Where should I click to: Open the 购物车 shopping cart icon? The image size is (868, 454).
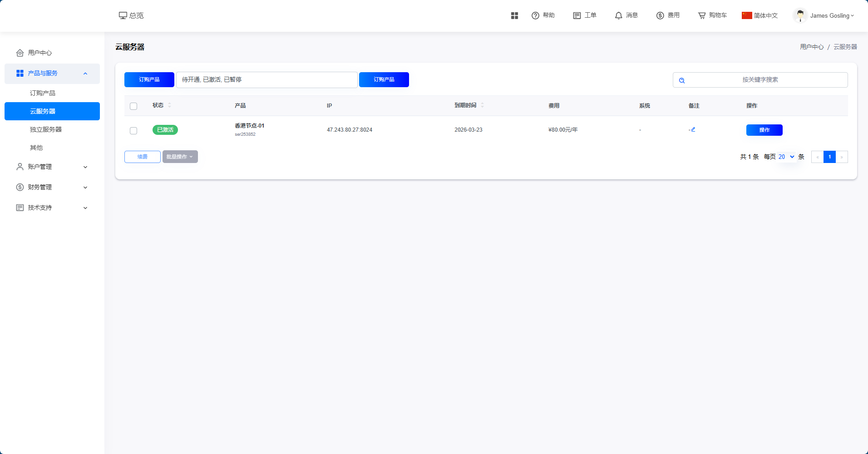[702, 15]
